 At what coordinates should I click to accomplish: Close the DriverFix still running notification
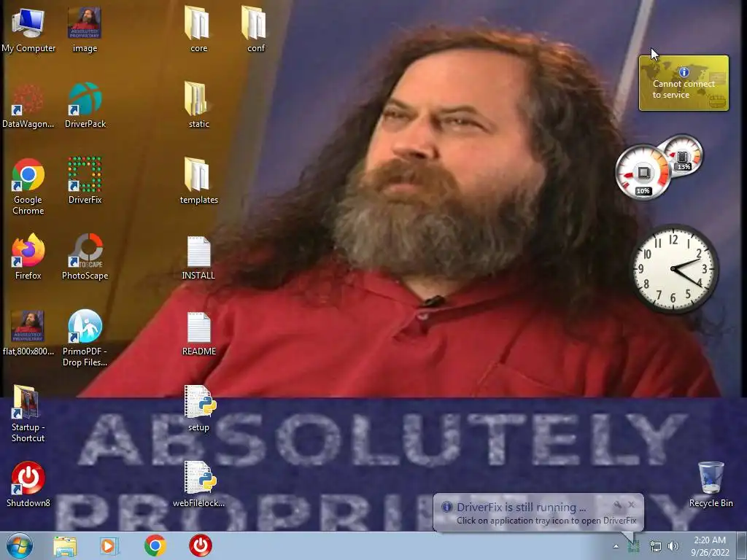631,505
